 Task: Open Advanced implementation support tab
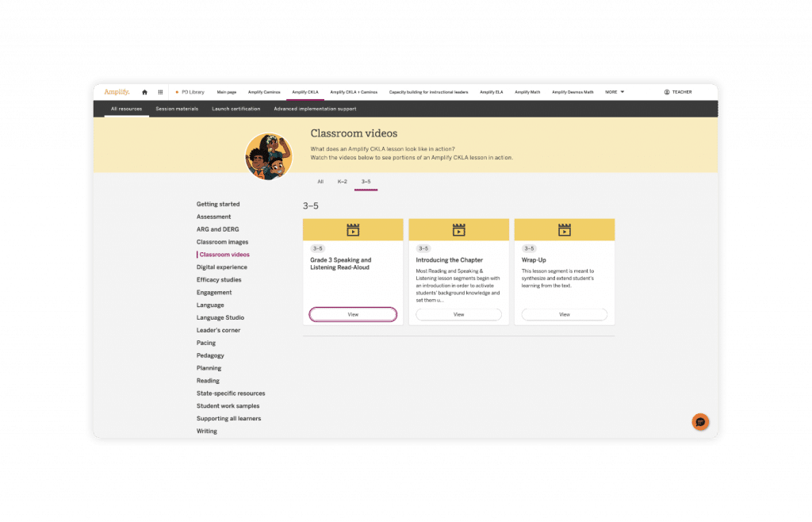(315, 109)
